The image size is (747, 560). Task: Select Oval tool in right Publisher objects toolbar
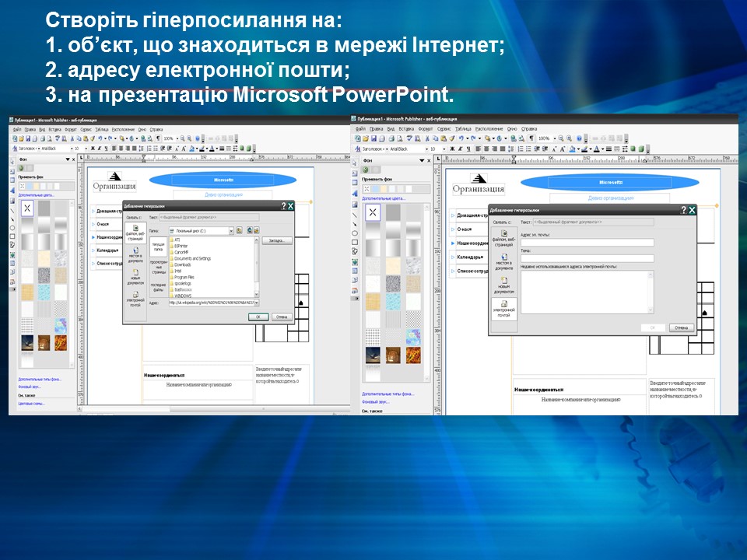[x=355, y=233]
